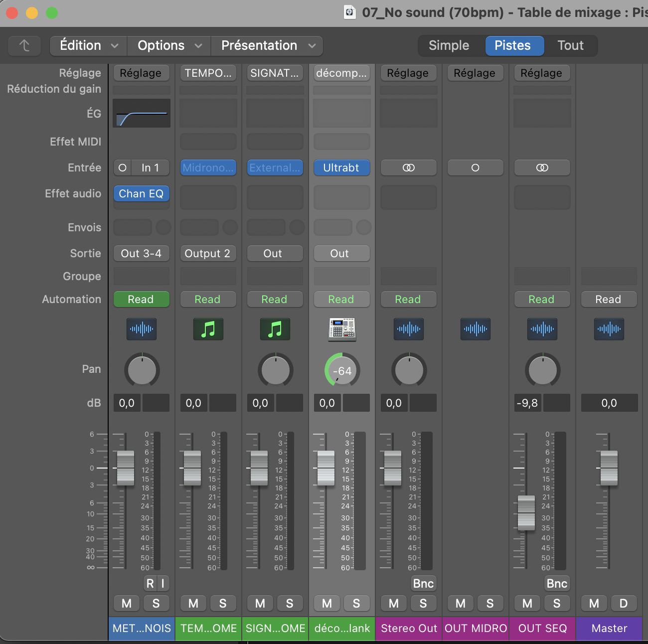Click the waveform icon on OUT SEQ strip

(x=542, y=329)
